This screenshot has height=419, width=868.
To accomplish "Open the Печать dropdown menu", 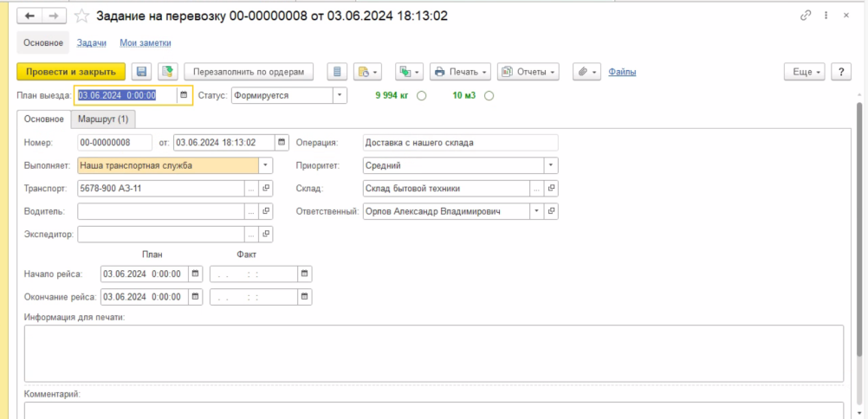I will click(x=461, y=72).
